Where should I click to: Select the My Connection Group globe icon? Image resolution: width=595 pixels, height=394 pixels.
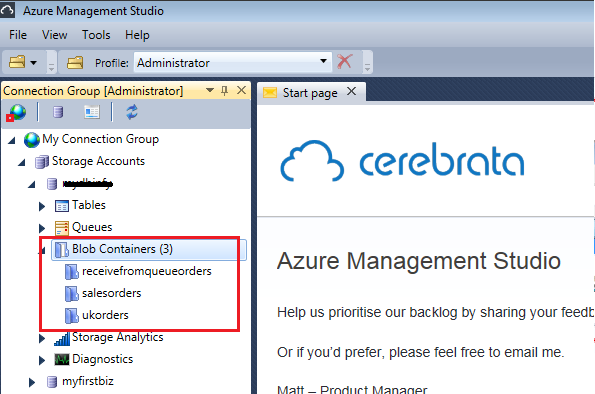(x=31, y=140)
